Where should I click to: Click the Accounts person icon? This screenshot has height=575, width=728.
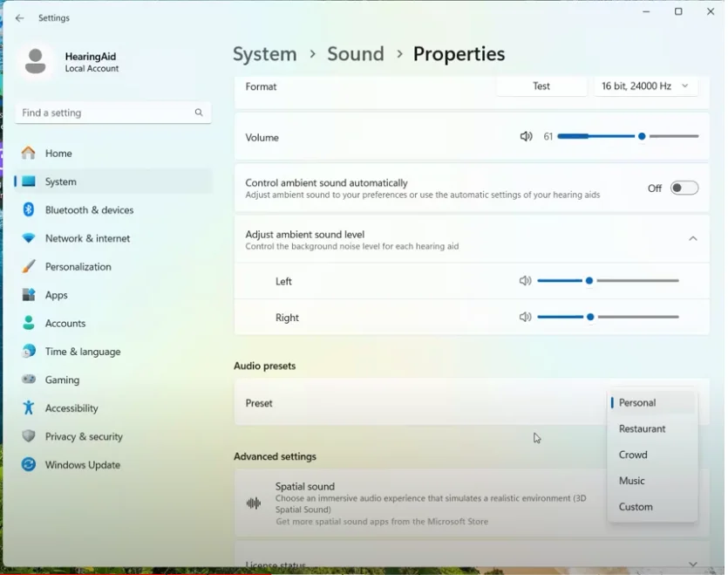(x=28, y=323)
